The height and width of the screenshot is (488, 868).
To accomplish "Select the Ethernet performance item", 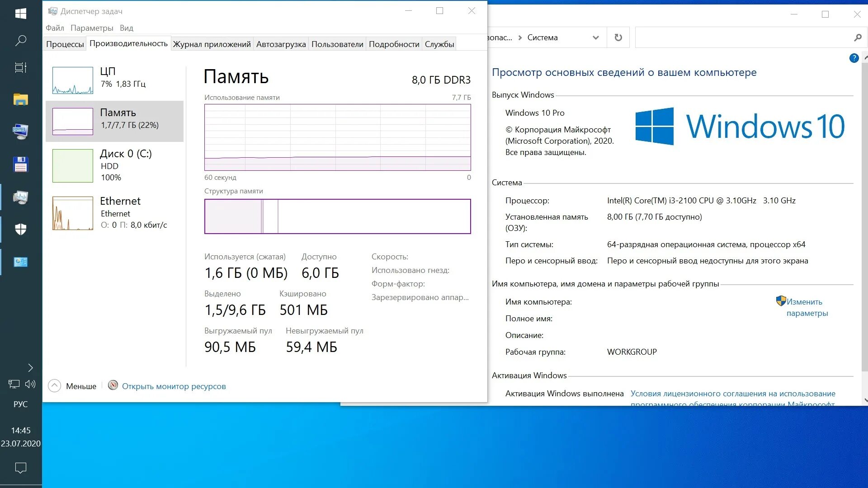I will (x=114, y=213).
